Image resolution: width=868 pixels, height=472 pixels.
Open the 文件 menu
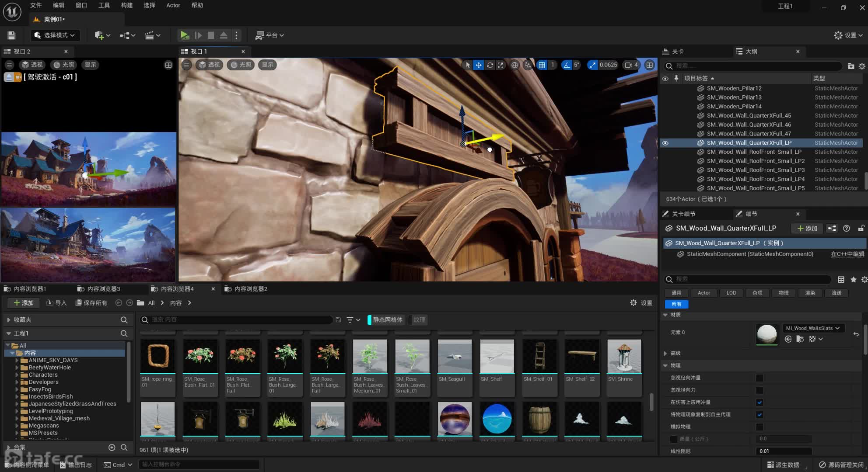click(36, 5)
